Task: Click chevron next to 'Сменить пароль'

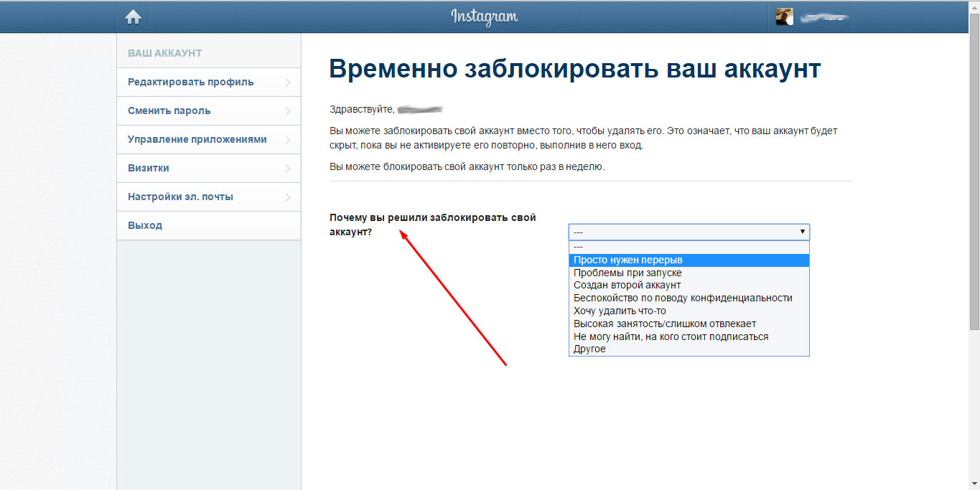Action: (x=288, y=111)
